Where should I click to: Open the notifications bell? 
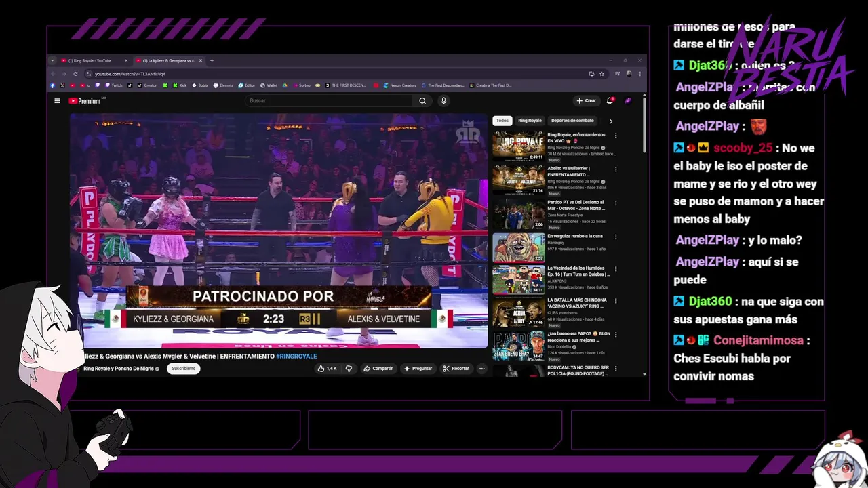click(610, 101)
